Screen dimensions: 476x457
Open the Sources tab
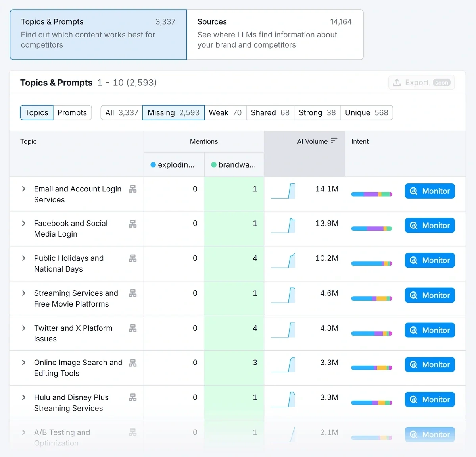tap(275, 35)
